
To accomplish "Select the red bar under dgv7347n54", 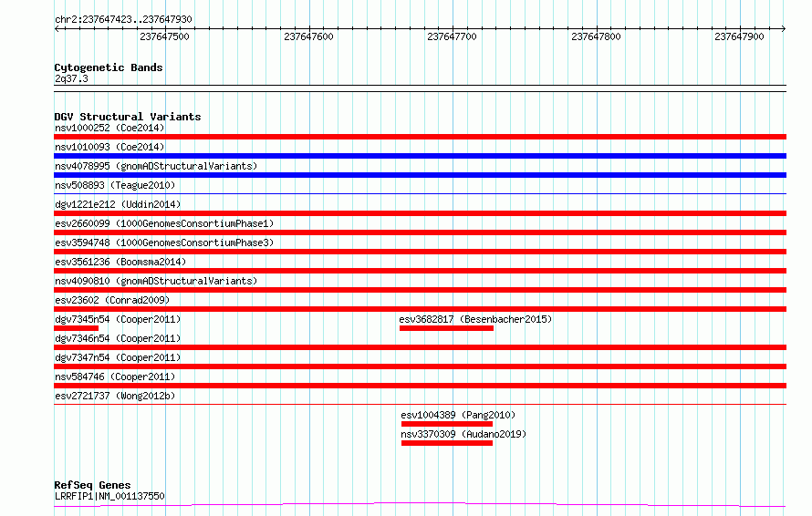I will 420,366.
